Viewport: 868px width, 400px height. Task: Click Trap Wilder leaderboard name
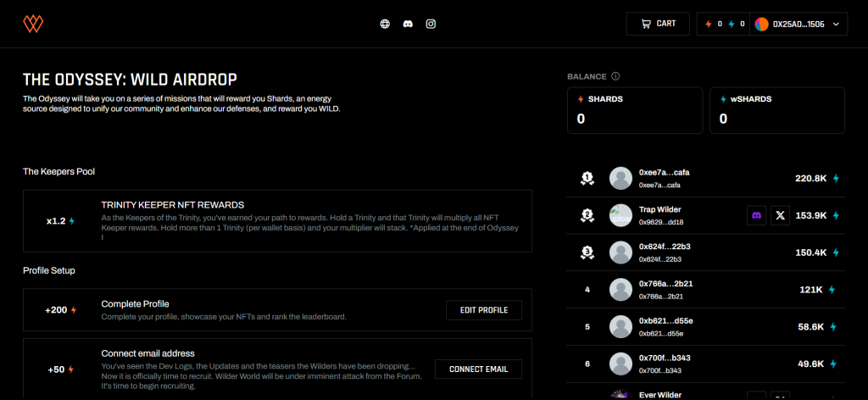point(659,209)
